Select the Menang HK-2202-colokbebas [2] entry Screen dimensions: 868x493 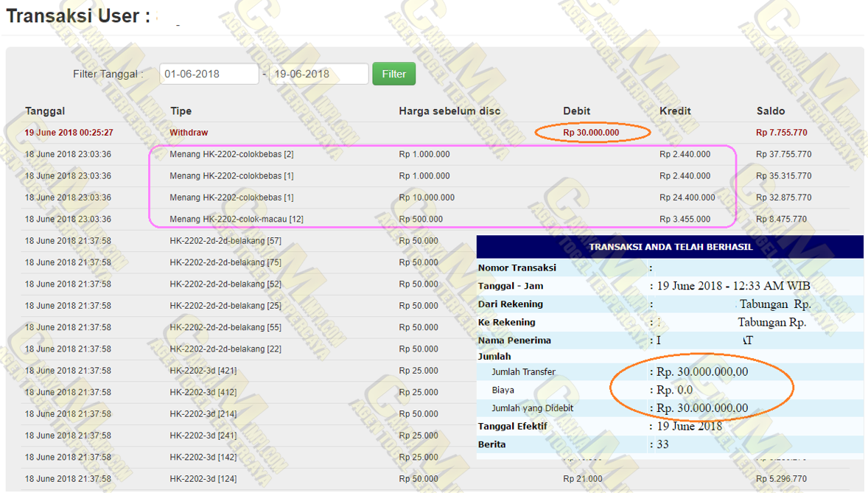coord(231,155)
